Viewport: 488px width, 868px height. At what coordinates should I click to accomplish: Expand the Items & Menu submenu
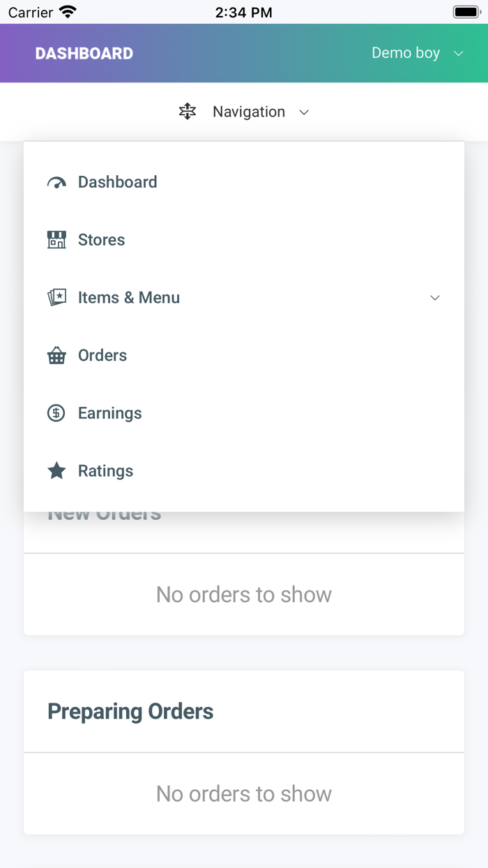coord(434,297)
